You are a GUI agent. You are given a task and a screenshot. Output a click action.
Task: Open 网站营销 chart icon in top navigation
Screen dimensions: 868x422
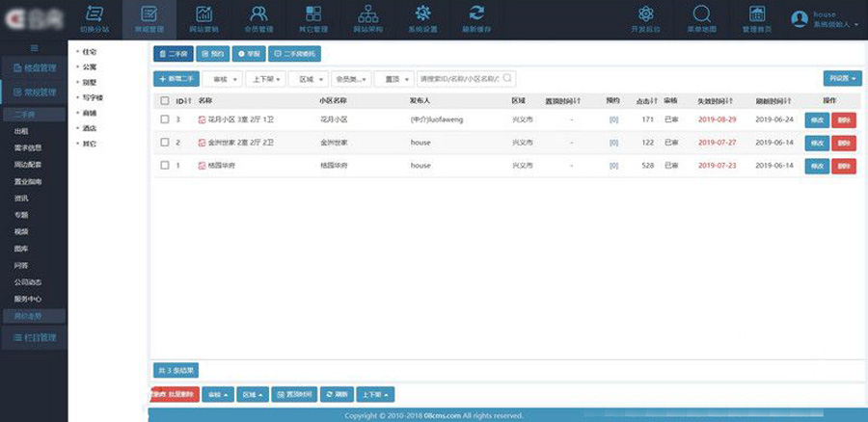click(x=203, y=13)
